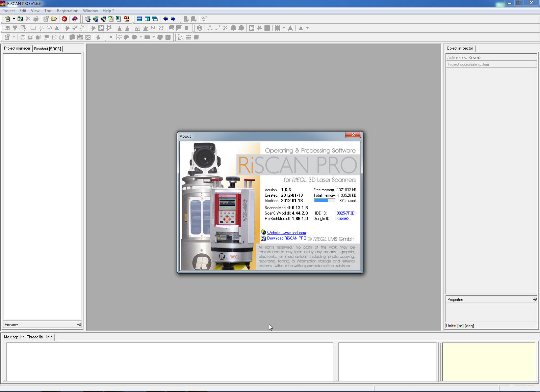Open the Tool menu

click(x=48, y=11)
